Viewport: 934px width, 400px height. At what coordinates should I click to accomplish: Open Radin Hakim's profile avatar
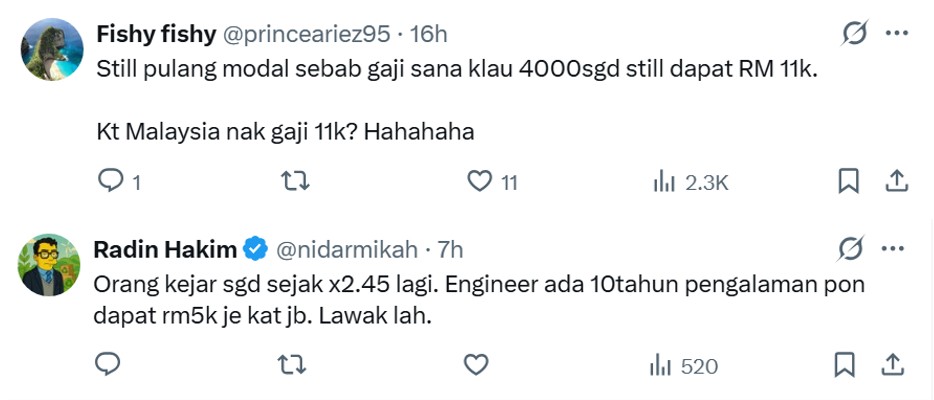pos(51,265)
